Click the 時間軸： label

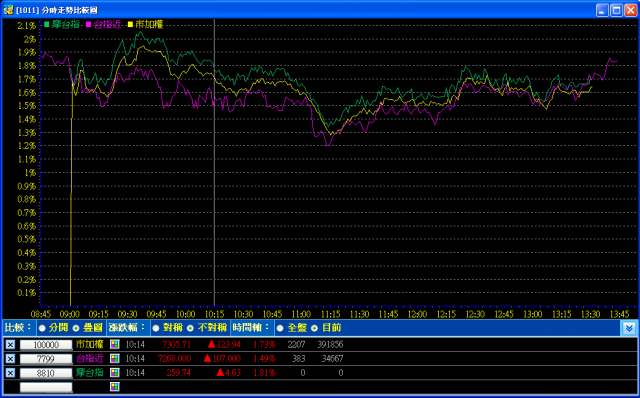251,328
